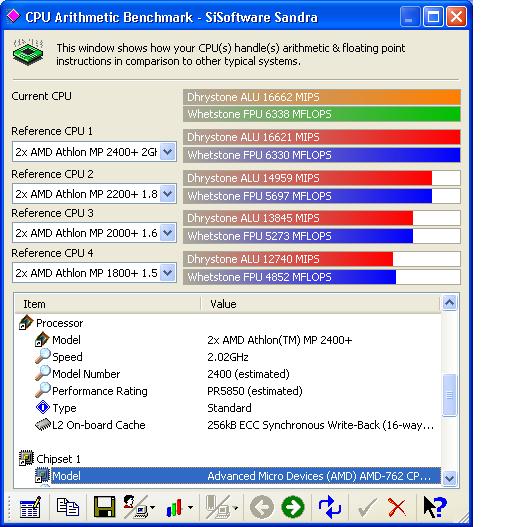Open the Options table icon in toolbar
Viewport: 512px width, 527px height.
[x=30, y=507]
